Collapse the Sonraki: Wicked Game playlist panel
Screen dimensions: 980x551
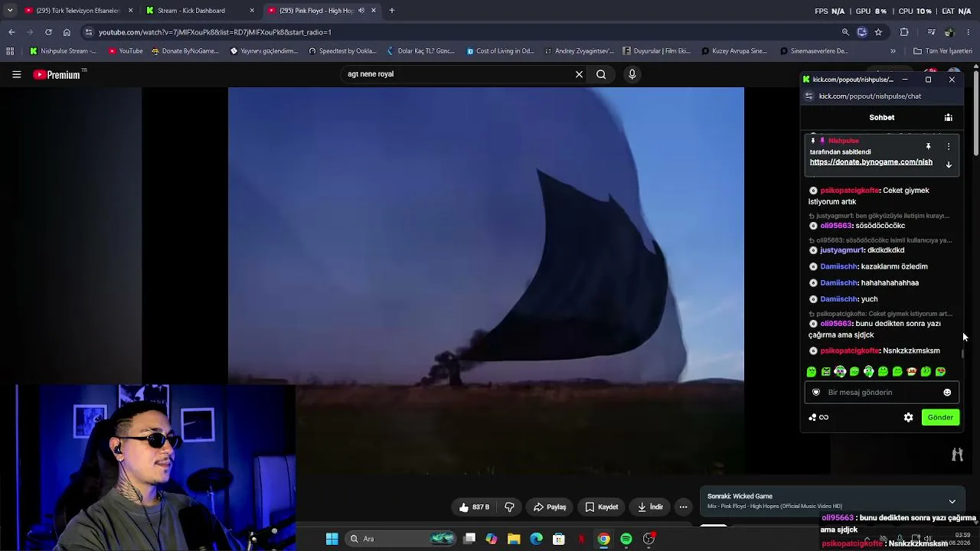click(x=952, y=501)
